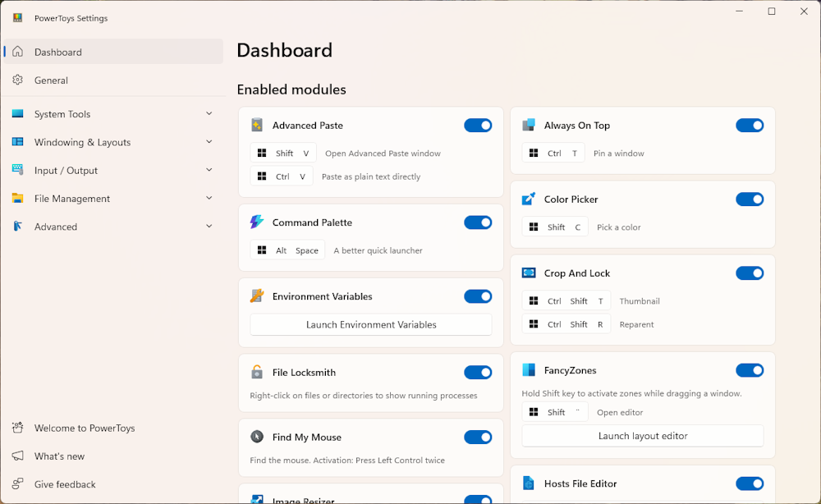Disable the Advanced Paste toggle

[x=478, y=125]
